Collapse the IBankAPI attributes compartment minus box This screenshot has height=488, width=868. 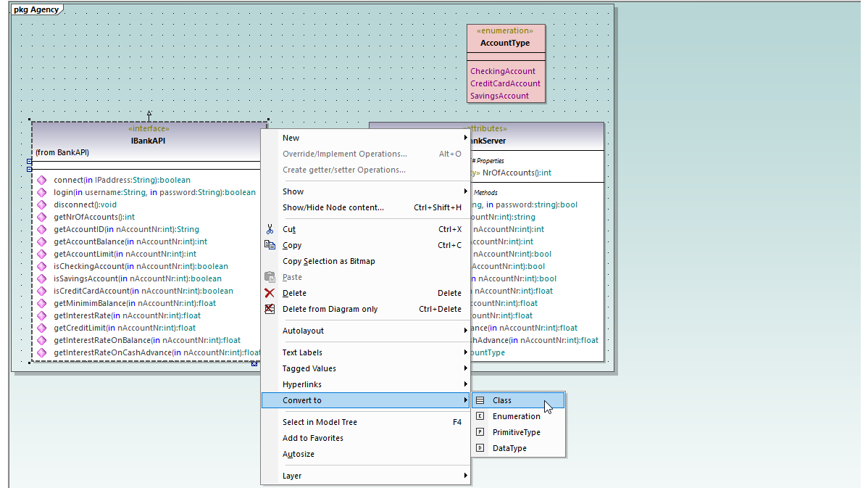click(x=29, y=161)
